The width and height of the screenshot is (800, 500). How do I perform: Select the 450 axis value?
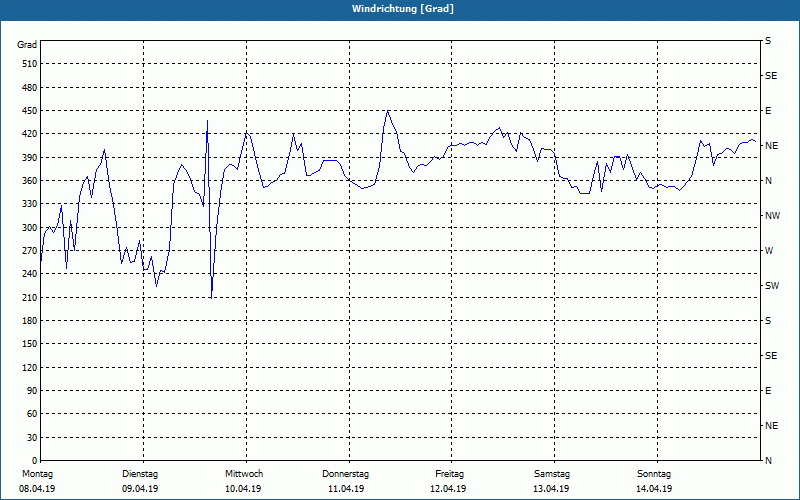30,111
